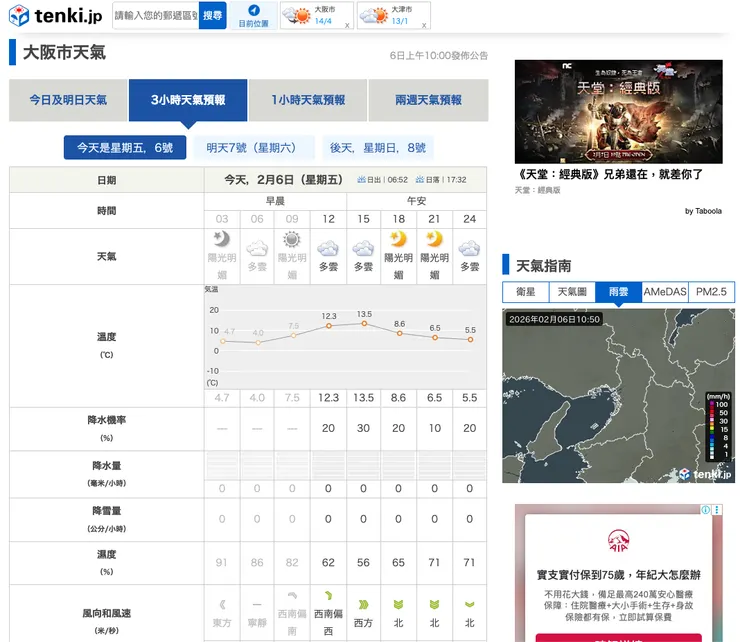Open the PM2.5 tab
This screenshot has height=642, width=740.
(711, 292)
